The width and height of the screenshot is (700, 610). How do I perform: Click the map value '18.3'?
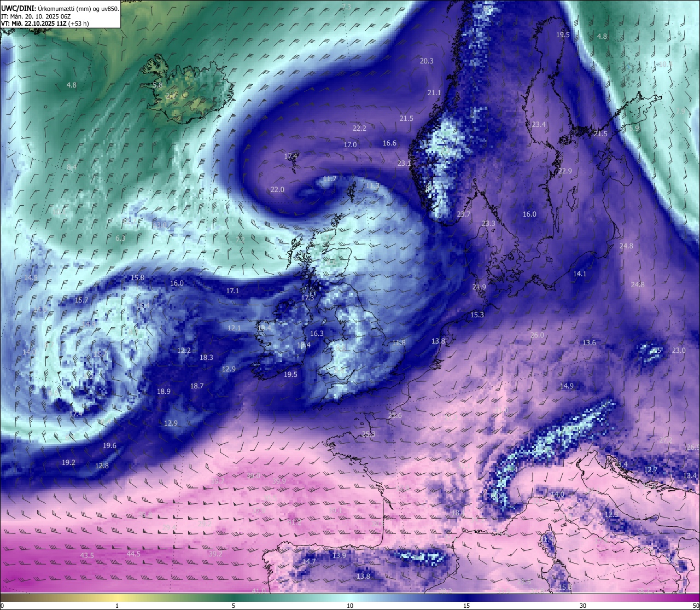[206, 357]
